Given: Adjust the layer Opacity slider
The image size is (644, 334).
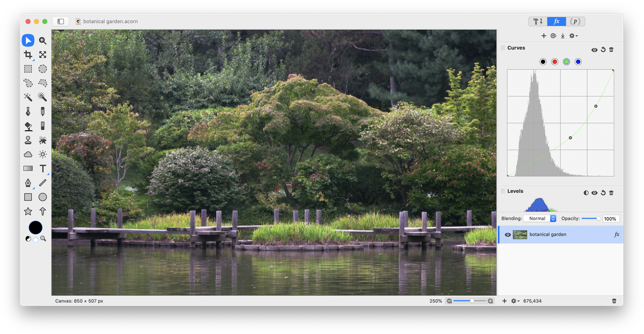Looking at the screenshot, I should [x=590, y=219].
